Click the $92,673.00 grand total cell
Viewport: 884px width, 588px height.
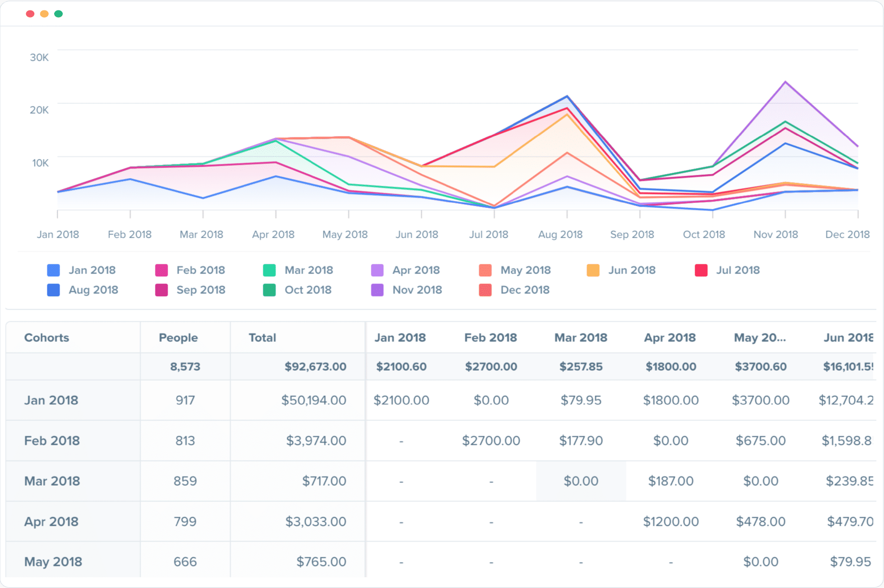(315, 366)
